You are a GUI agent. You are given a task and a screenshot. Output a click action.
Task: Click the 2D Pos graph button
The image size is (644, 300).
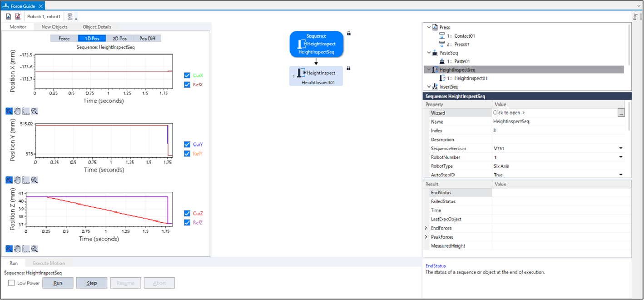119,39
